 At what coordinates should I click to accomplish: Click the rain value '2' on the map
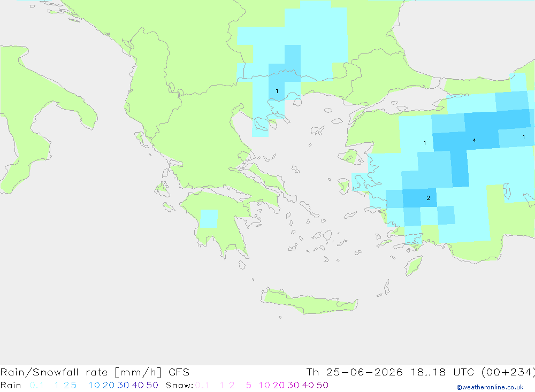[x=428, y=198]
